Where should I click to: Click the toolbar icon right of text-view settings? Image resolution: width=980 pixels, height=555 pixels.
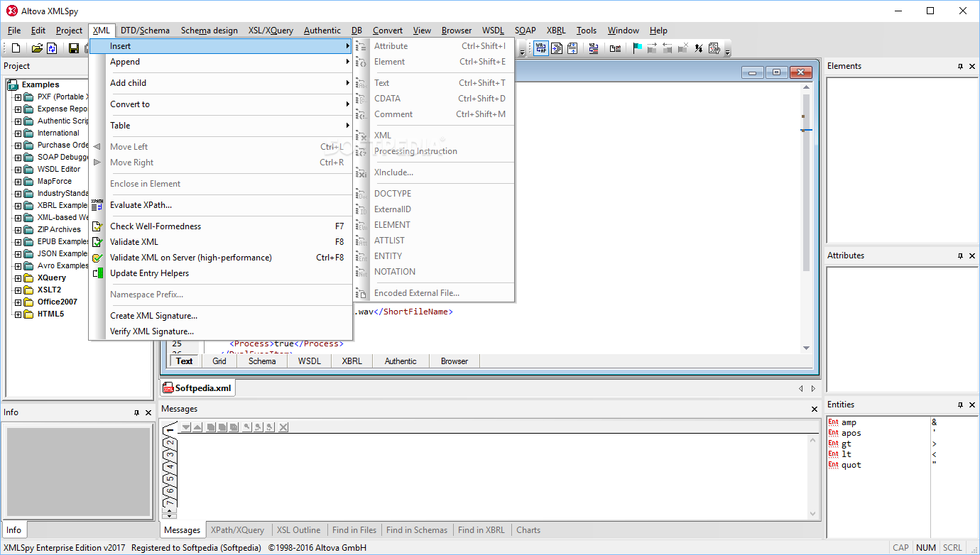[x=594, y=48]
